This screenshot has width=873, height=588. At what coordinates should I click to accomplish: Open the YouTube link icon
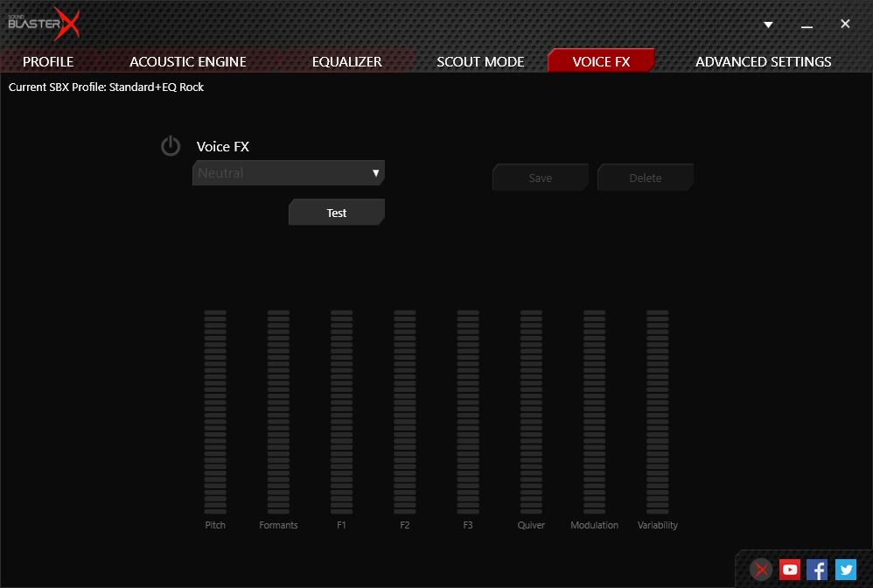click(790, 570)
